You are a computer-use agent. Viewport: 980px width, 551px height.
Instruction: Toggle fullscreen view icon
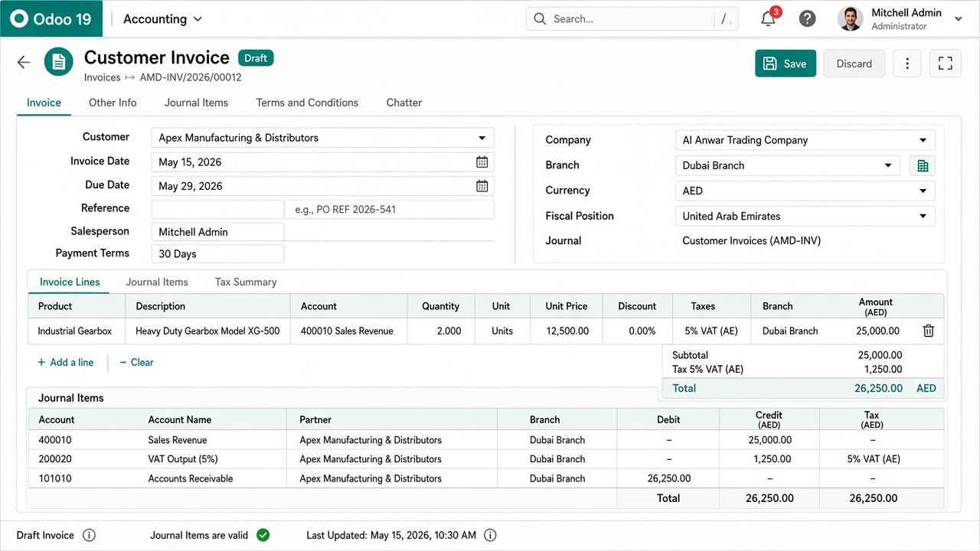pyautogui.click(x=946, y=64)
